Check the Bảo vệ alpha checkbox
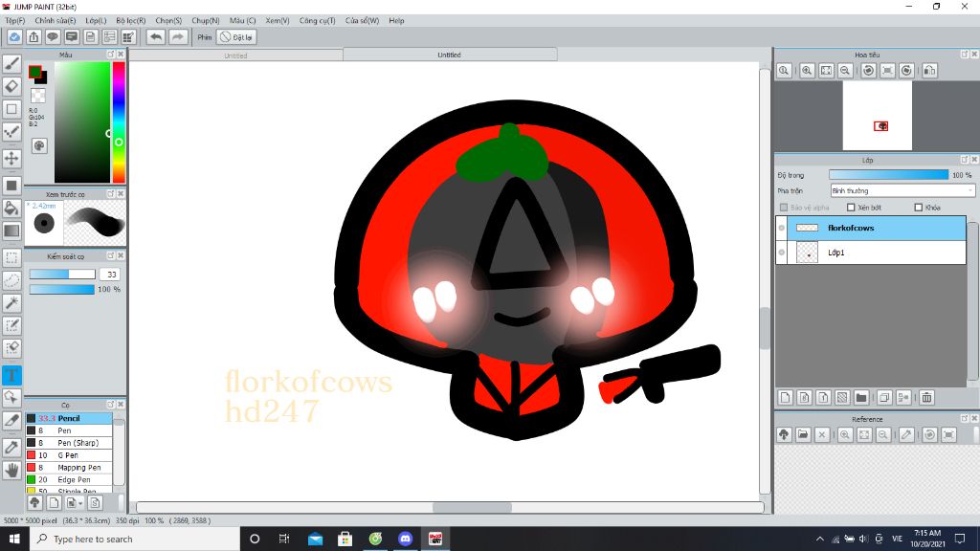Viewport: 980px width, 551px height. pos(784,208)
